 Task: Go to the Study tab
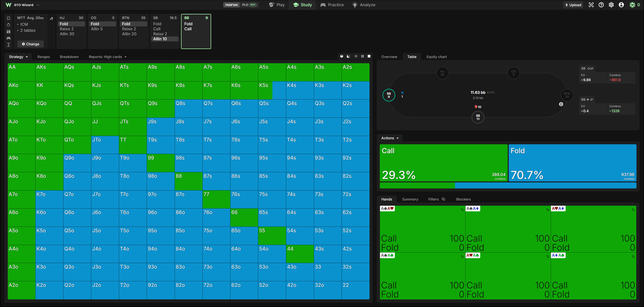[x=303, y=5]
